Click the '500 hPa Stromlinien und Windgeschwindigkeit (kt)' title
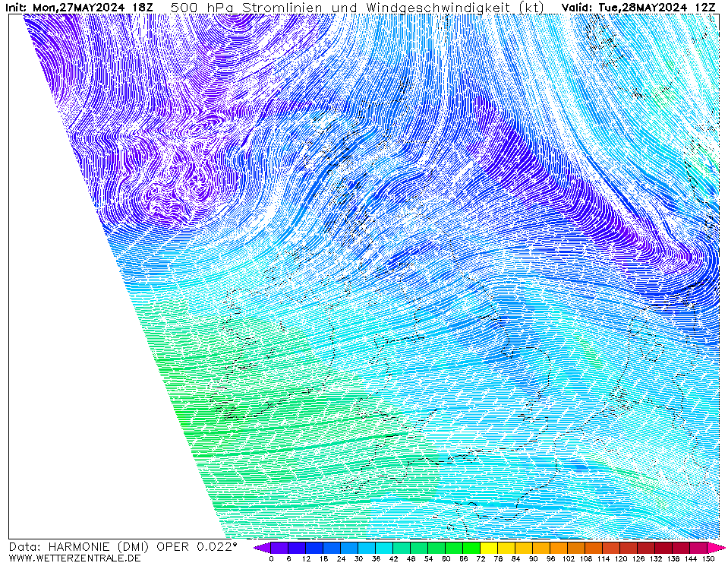The image size is (728, 563). (358, 8)
